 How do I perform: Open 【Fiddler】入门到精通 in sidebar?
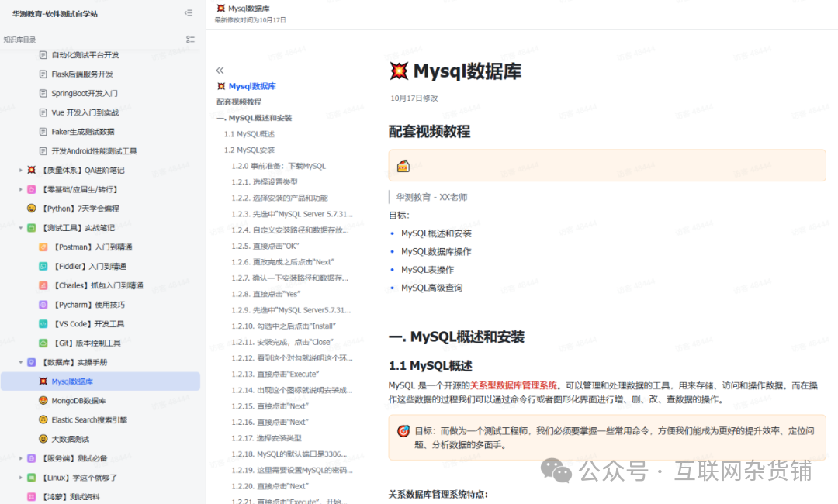click(x=90, y=266)
